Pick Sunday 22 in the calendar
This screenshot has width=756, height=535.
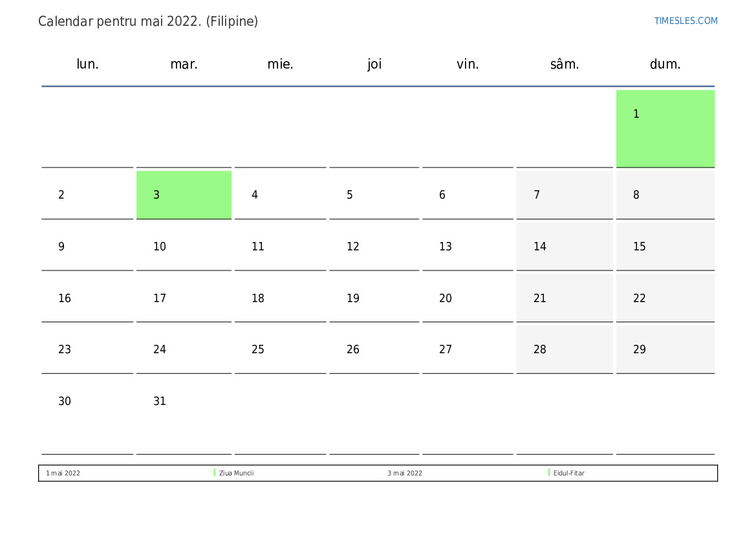640,298
